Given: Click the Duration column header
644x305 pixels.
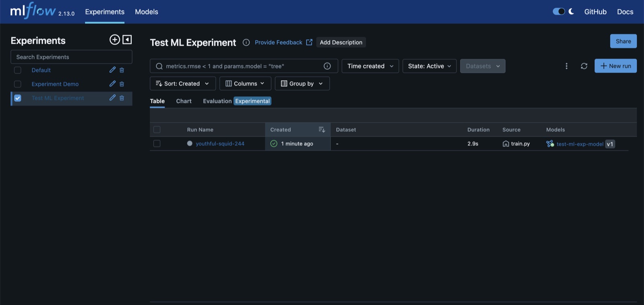Looking at the screenshot, I should coord(479,129).
